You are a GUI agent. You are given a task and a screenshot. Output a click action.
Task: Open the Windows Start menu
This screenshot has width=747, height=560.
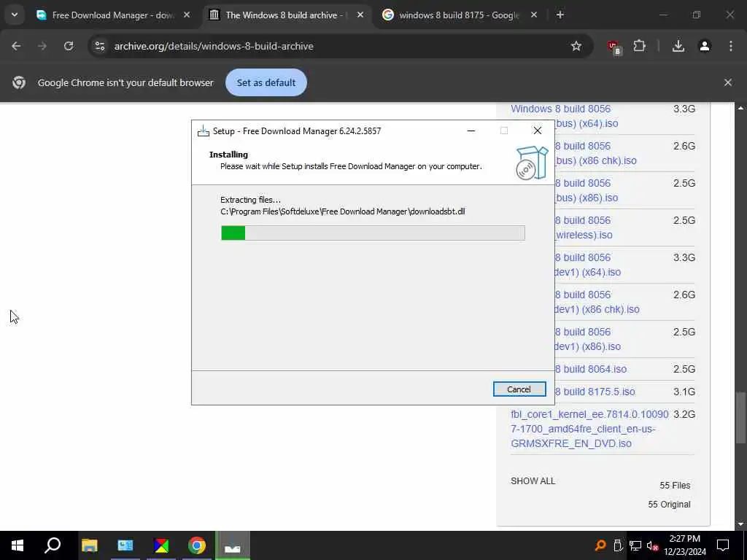[x=18, y=545]
